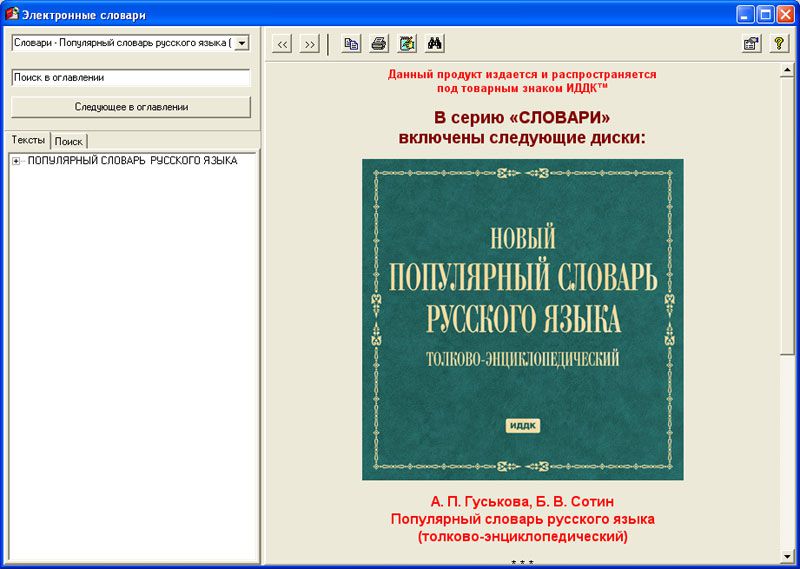Open the settings properties icon
The width and height of the screenshot is (800, 569).
tap(751, 44)
